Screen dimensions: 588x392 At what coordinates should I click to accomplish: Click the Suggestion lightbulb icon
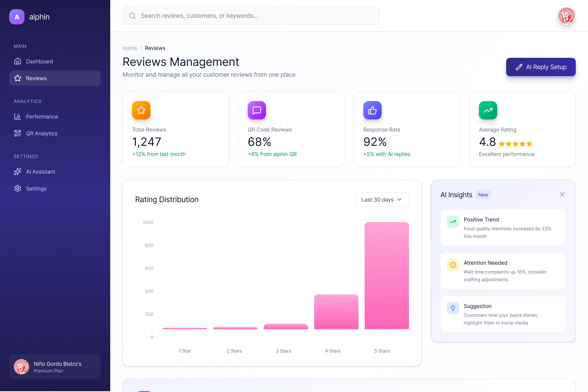coord(453,308)
